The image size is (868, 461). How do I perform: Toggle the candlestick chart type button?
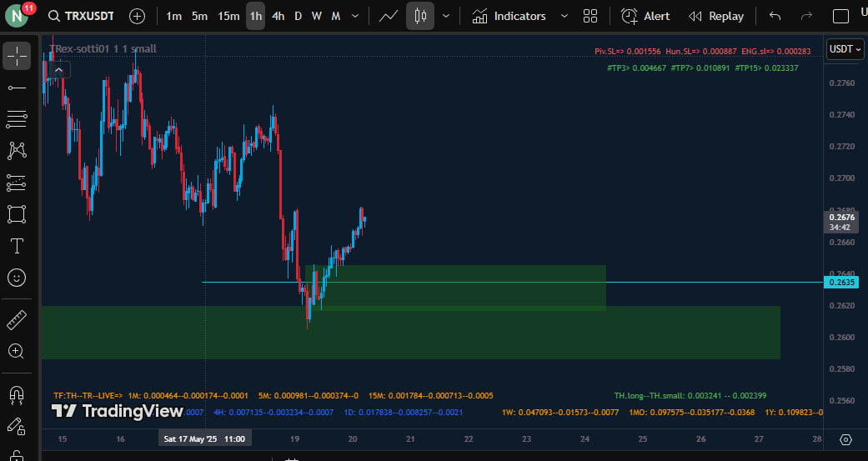[420, 16]
